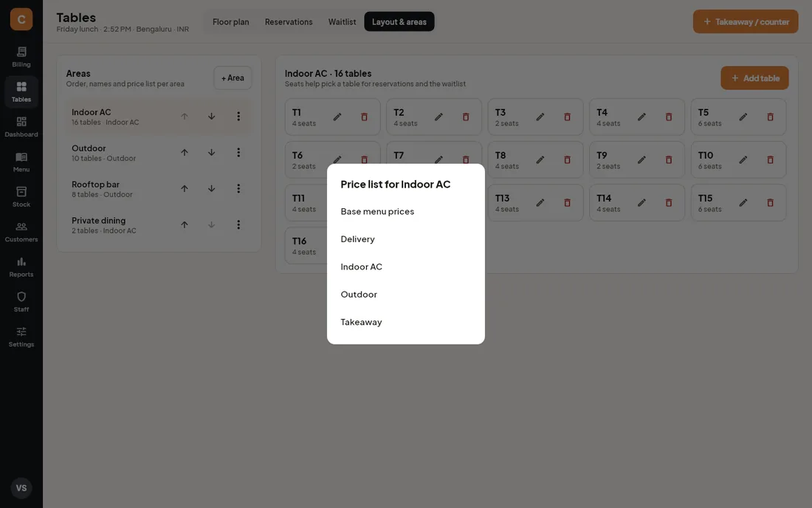Delete table T15

pos(770,203)
